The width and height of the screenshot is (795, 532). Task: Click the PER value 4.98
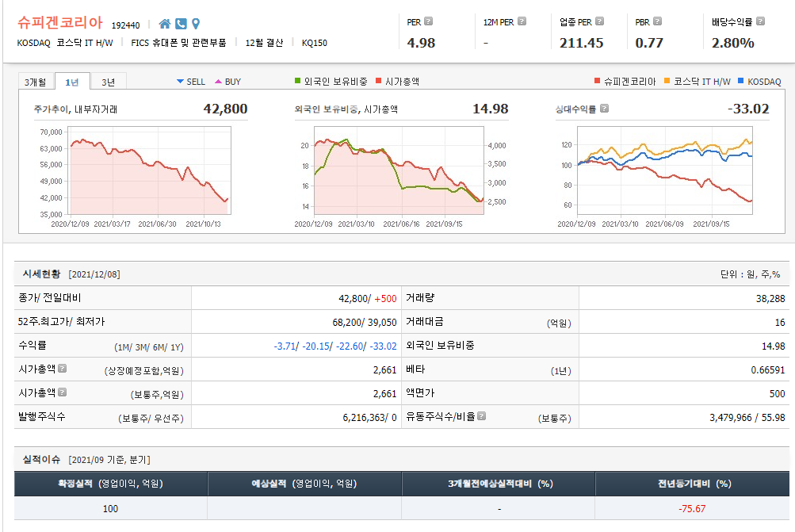(422, 43)
